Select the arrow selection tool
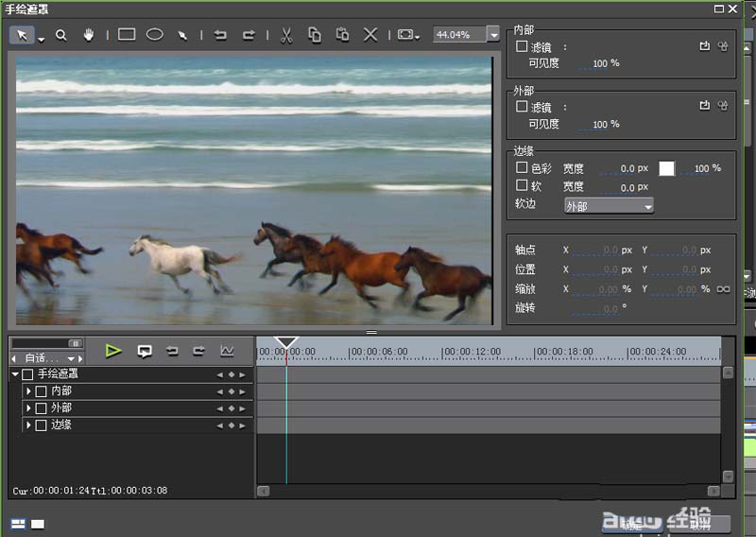 coord(23,35)
